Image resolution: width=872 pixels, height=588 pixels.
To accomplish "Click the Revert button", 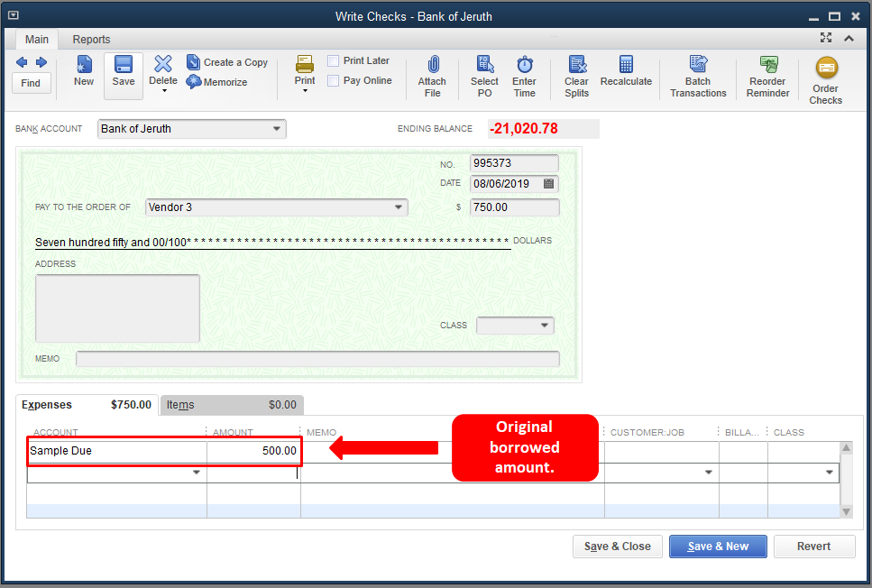I will click(814, 547).
